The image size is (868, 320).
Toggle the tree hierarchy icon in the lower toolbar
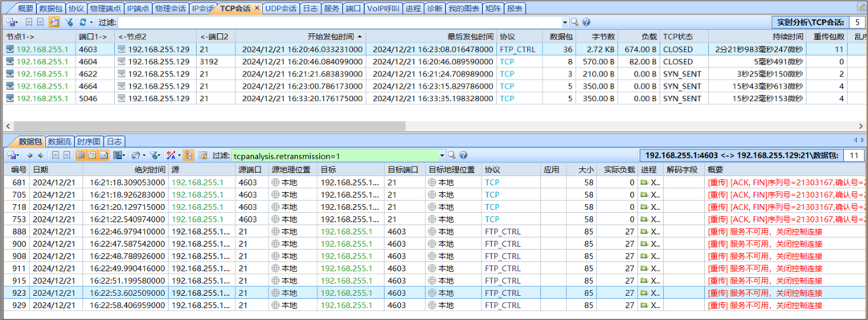click(188, 155)
